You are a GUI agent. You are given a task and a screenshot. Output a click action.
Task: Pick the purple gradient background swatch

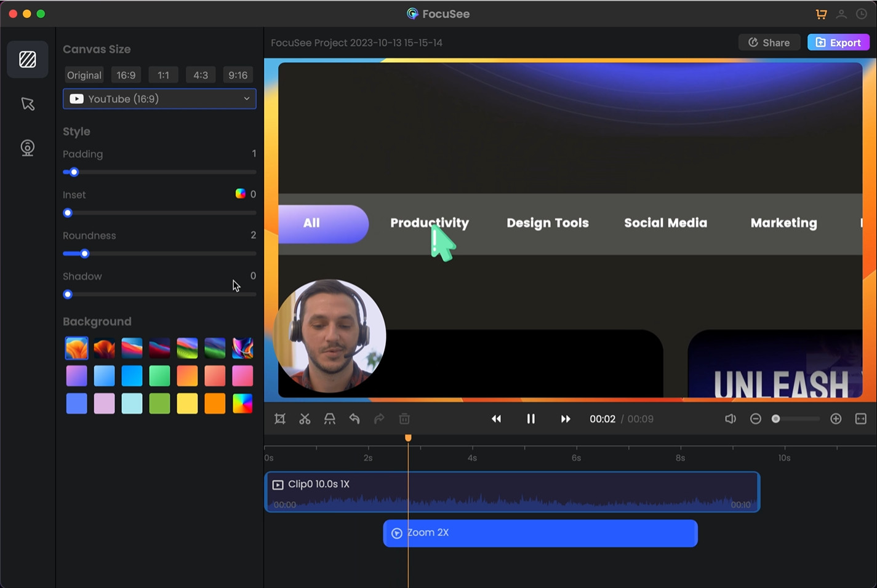[76, 376]
